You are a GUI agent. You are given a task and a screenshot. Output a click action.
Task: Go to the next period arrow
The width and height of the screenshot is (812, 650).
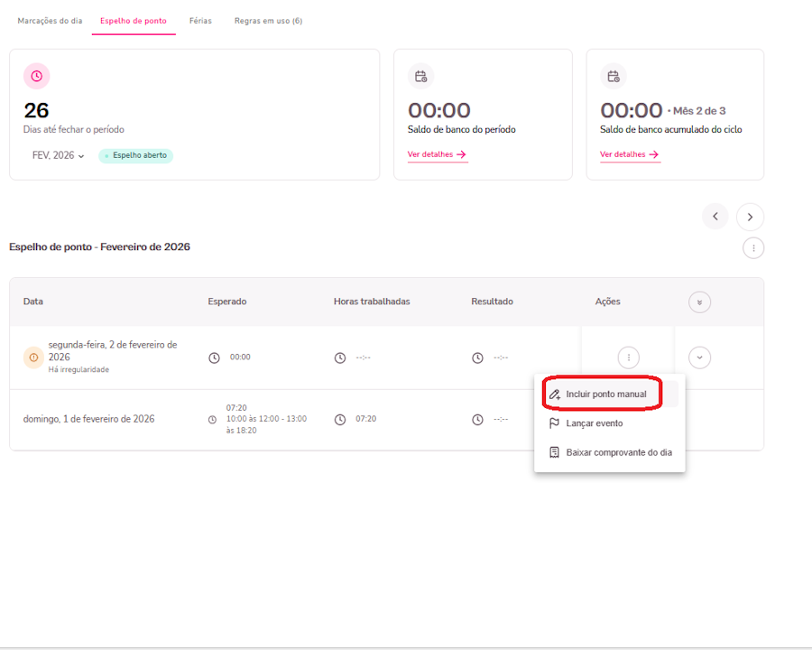click(x=750, y=217)
